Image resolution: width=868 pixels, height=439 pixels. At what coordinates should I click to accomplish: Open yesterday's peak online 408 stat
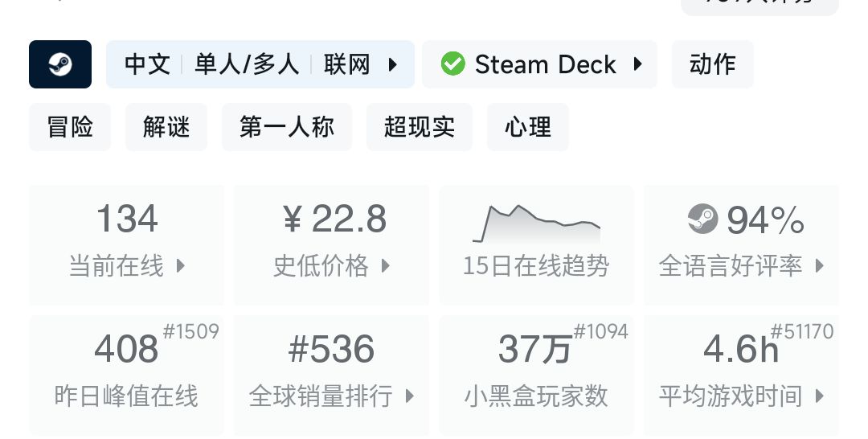coord(127,350)
